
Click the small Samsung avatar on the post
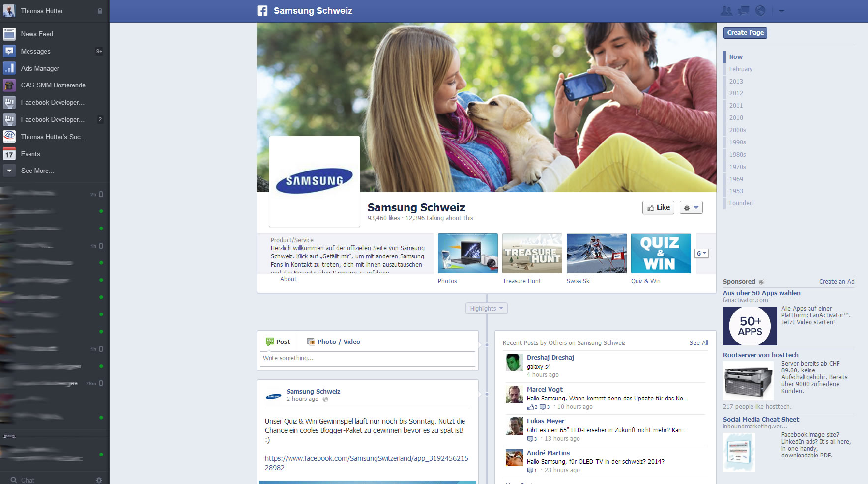(274, 396)
